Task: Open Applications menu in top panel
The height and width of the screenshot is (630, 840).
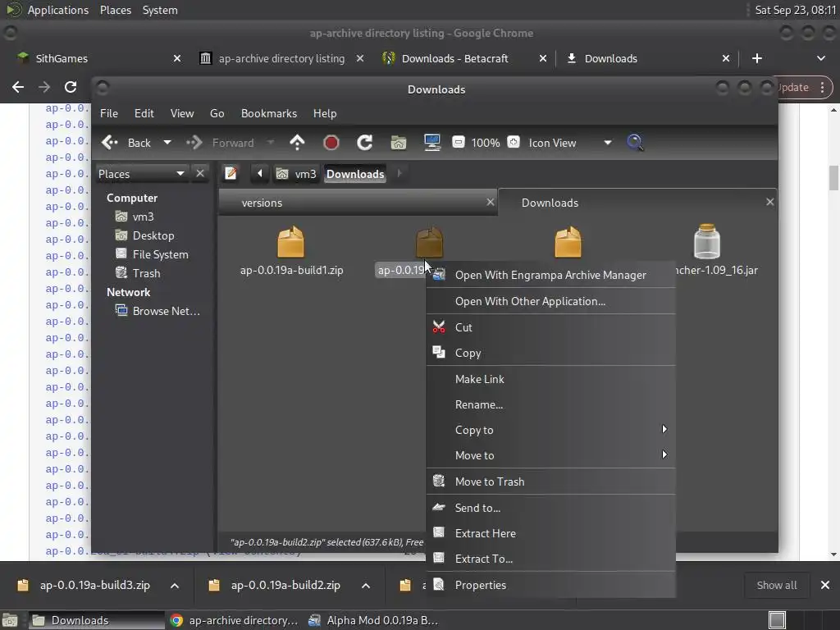Action: 58,10
